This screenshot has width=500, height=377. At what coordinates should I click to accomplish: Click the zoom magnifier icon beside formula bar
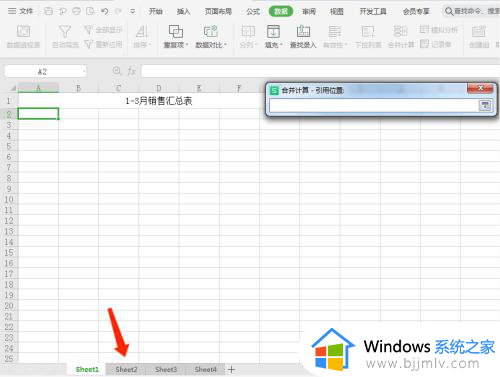point(117,71)
